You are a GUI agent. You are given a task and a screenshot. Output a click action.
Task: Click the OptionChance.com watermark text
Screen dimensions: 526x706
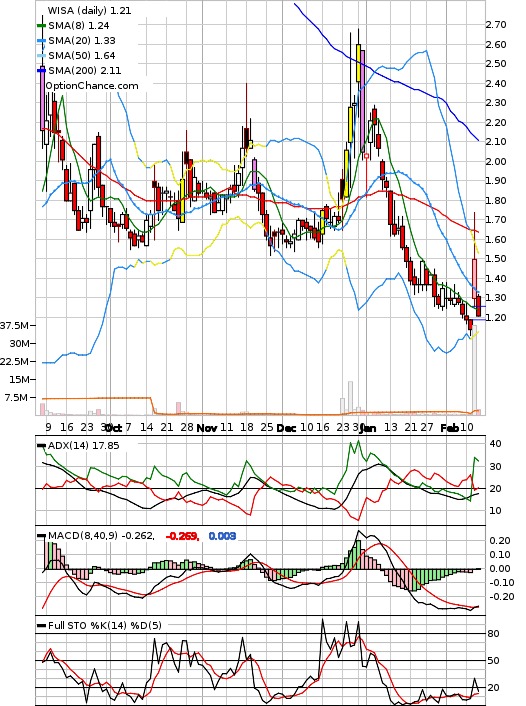pos(92,86)
